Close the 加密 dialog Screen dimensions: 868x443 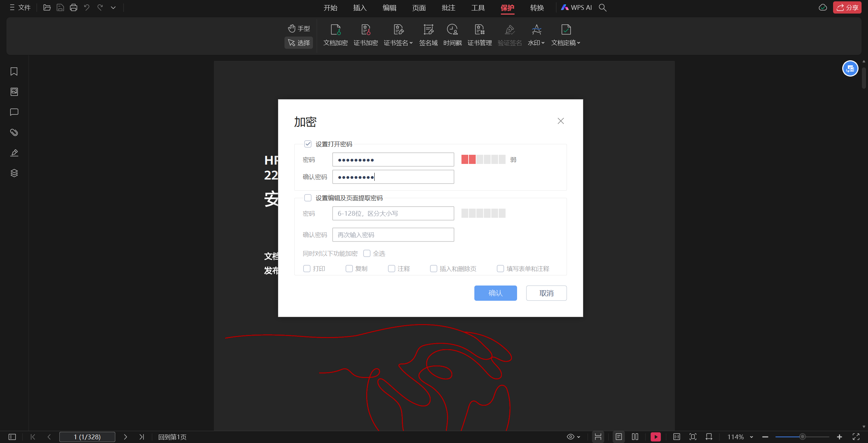tap(560, 121)
